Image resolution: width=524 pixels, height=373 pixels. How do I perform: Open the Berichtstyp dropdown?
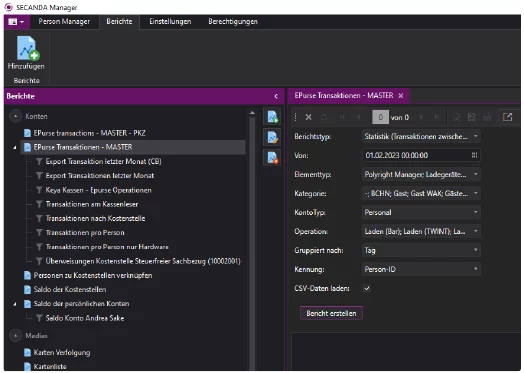tap(421, 136)
